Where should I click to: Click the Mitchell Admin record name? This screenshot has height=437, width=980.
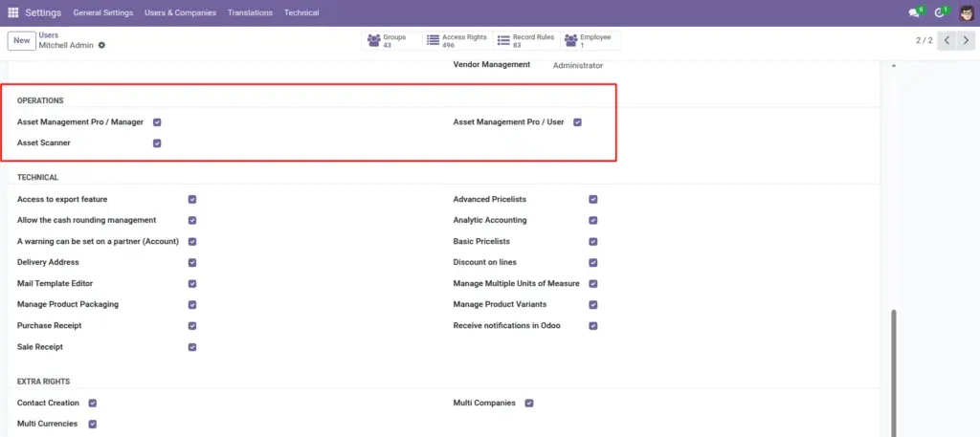[66, 45]
